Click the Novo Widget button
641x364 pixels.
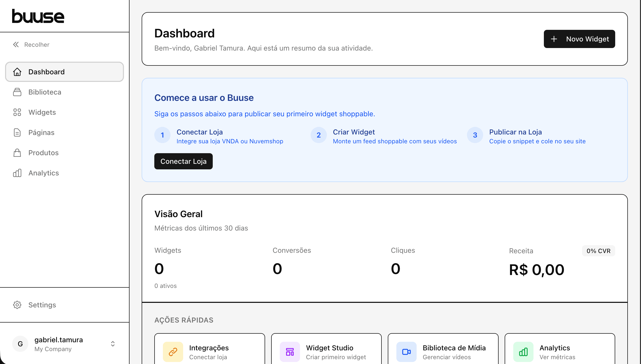579,39
